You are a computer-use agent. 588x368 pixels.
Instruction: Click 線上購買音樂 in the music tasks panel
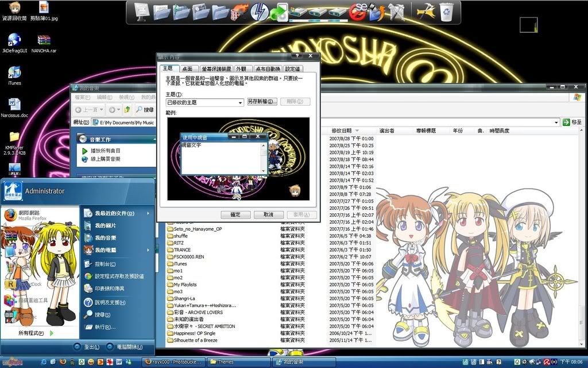pos(106,159)
